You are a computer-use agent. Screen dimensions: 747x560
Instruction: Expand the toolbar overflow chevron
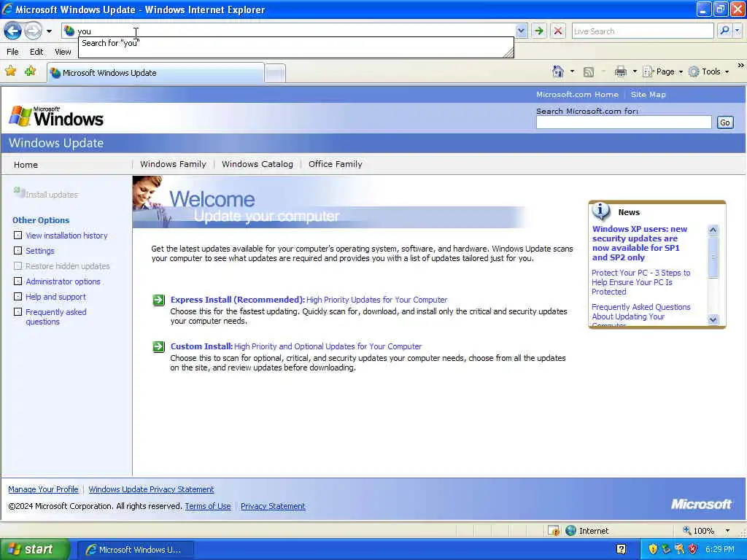(741, 65)
